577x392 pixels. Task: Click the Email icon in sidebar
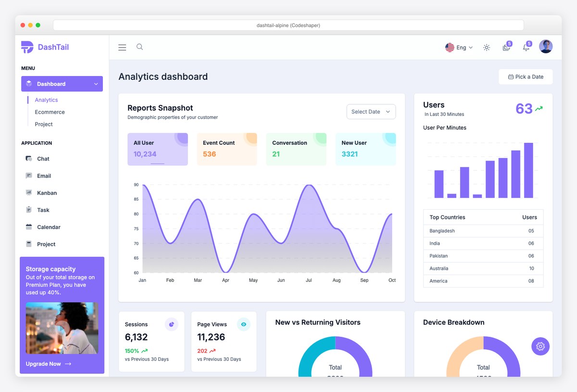(29, 176)
